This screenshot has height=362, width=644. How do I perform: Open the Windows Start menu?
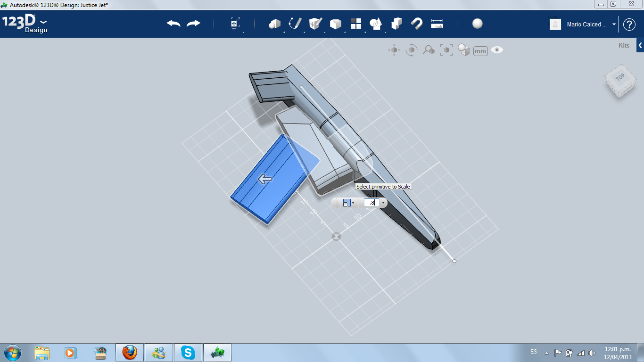click(x=12, y=353)
